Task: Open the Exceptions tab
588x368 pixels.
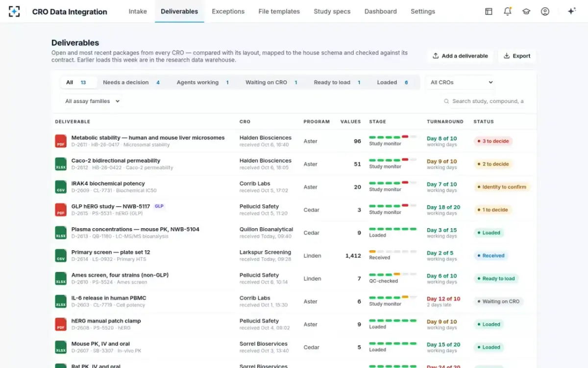Action: click(x=228, y=11)
